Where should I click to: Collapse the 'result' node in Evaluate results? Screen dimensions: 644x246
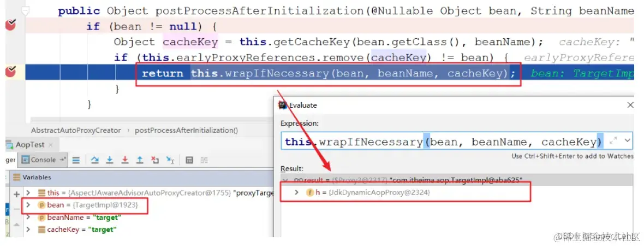pos(285,180)
